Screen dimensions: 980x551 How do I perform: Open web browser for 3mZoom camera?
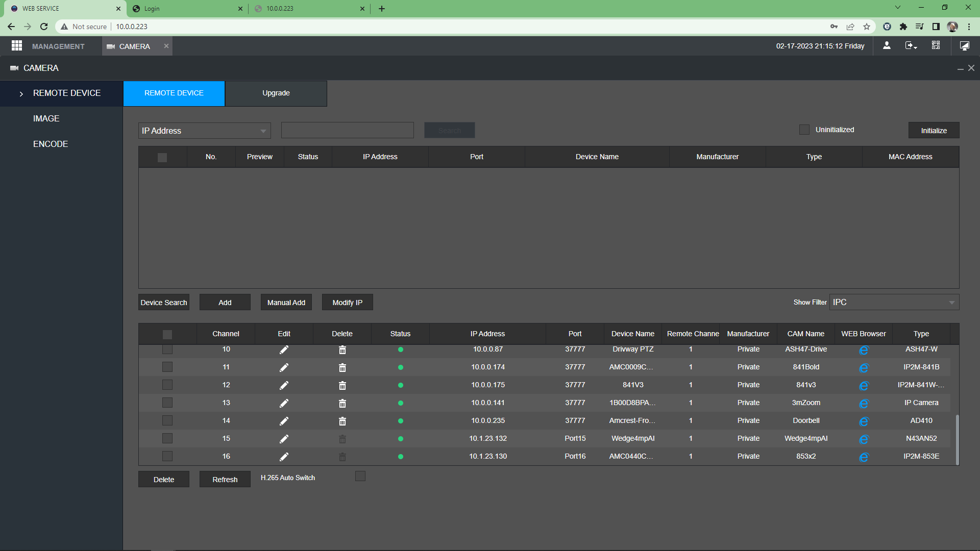click(x=864, y=404)
